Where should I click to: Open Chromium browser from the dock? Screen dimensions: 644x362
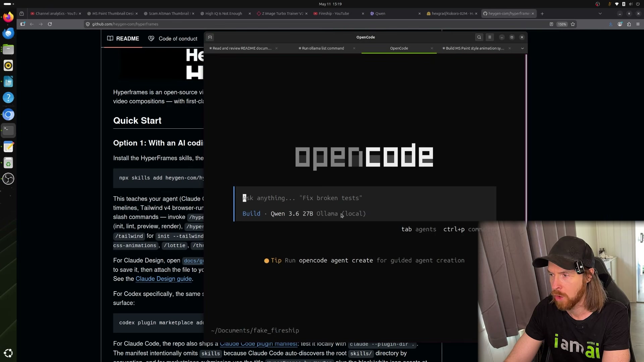(8, 115)
